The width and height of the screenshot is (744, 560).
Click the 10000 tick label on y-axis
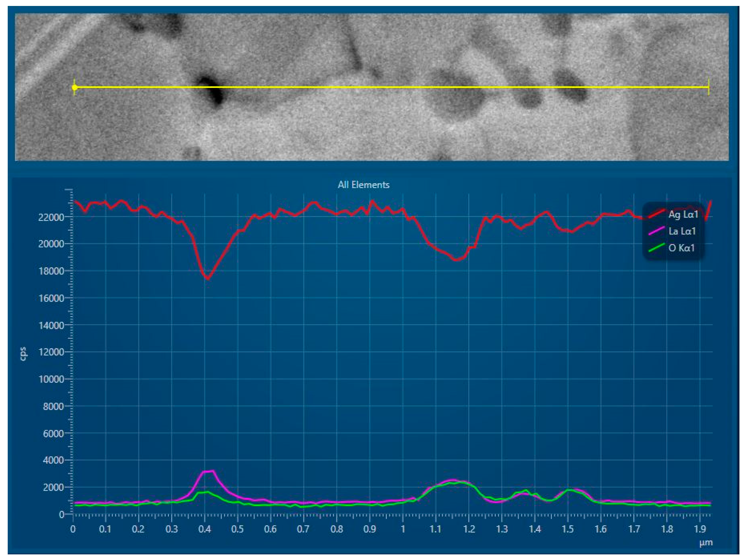click(51, 379)
